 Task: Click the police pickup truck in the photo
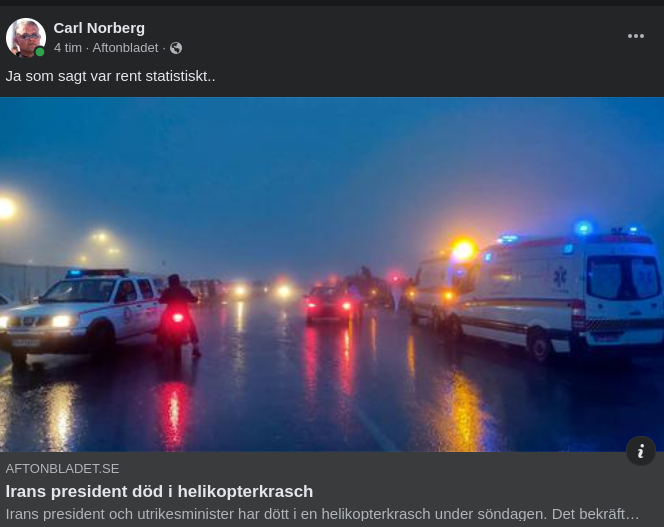point(80,313)
